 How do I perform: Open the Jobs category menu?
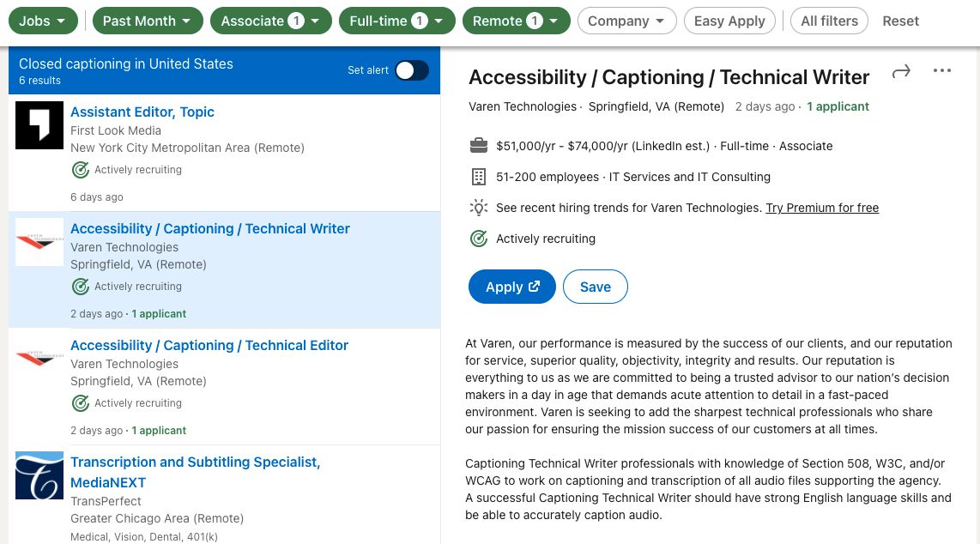point(43,19)
